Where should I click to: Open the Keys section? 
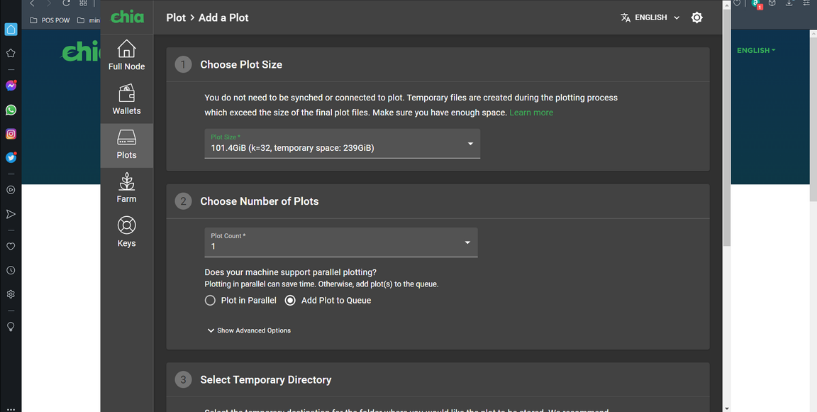click(126, 232)
